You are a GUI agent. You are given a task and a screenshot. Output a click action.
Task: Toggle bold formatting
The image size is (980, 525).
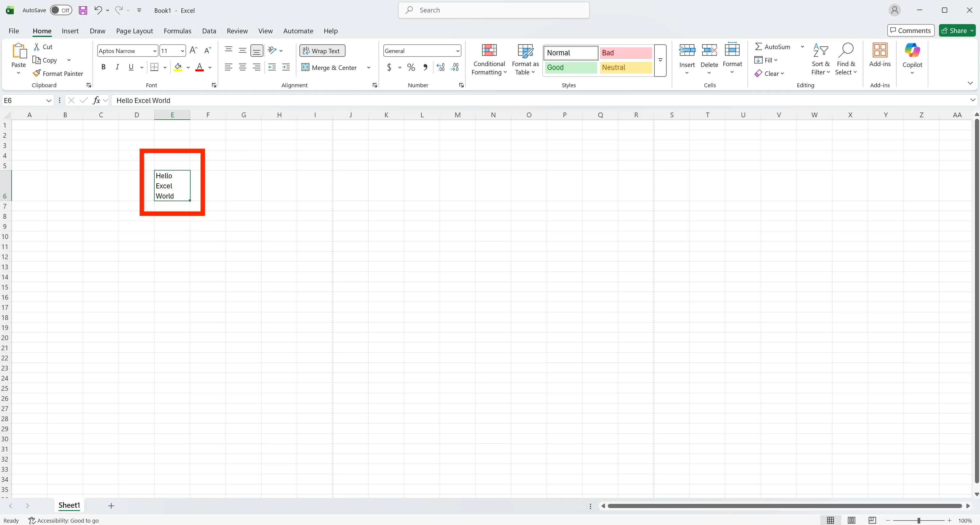tap(103, 67)
